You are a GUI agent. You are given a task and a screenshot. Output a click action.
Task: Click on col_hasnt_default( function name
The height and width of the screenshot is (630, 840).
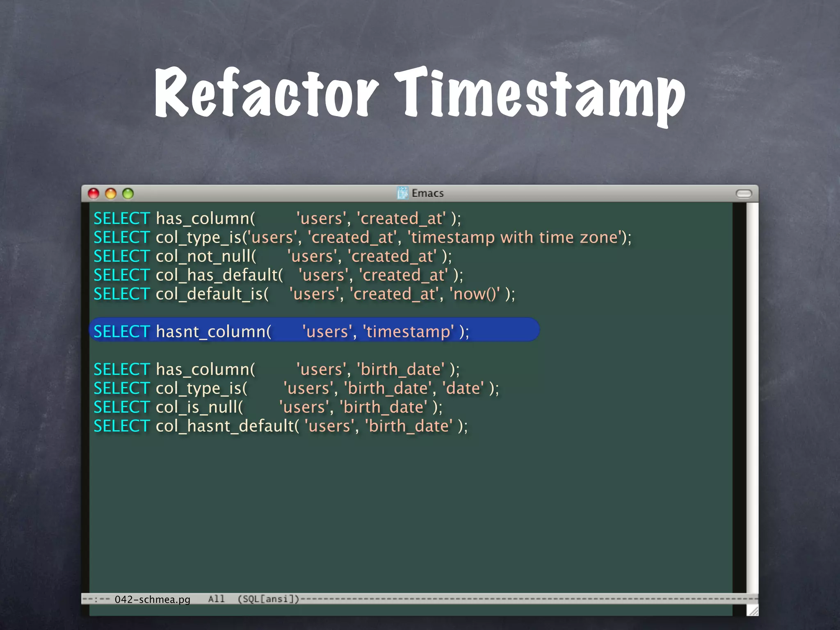(228, 426)
